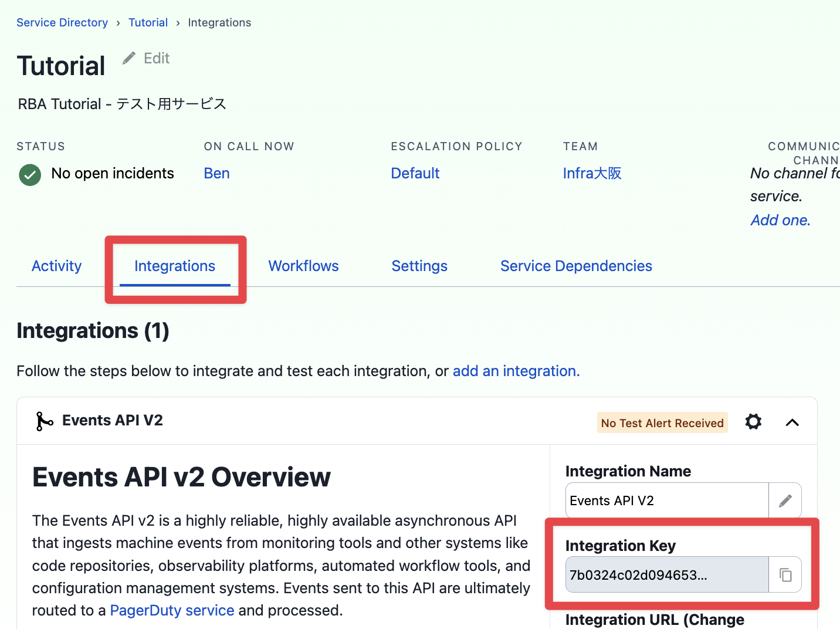Open the Workflows tab
This screenshot has height=629, width=840.
303,266
